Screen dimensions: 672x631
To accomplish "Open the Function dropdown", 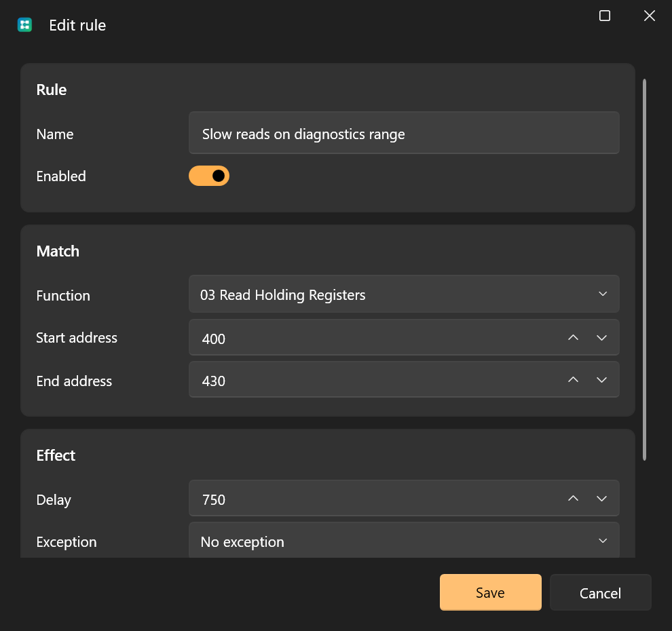I will [x=404, y=294].
